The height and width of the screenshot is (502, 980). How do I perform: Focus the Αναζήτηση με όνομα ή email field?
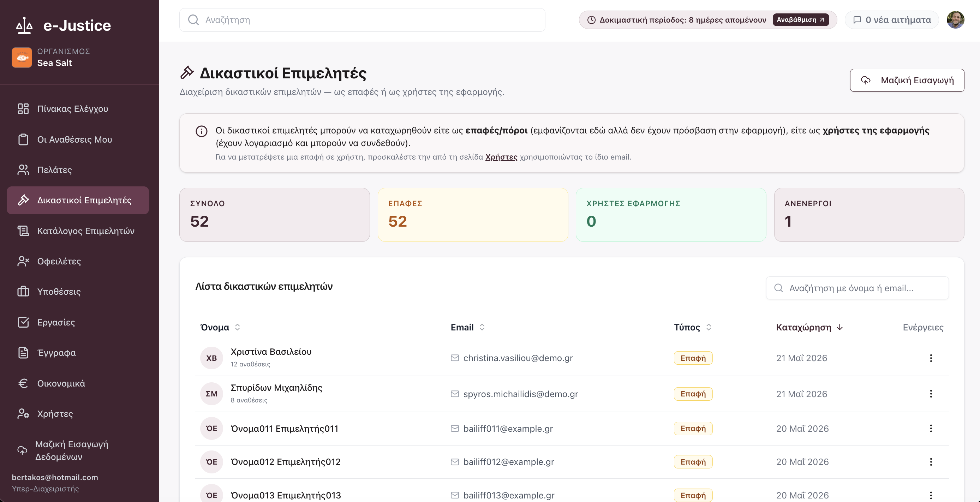(857, 288)
